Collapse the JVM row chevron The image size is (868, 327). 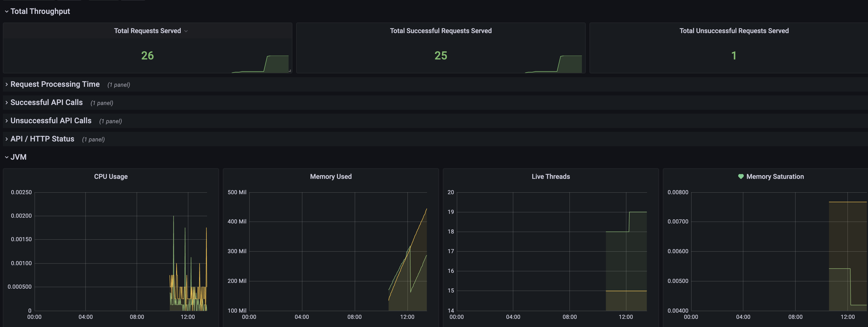pos(6,157)
